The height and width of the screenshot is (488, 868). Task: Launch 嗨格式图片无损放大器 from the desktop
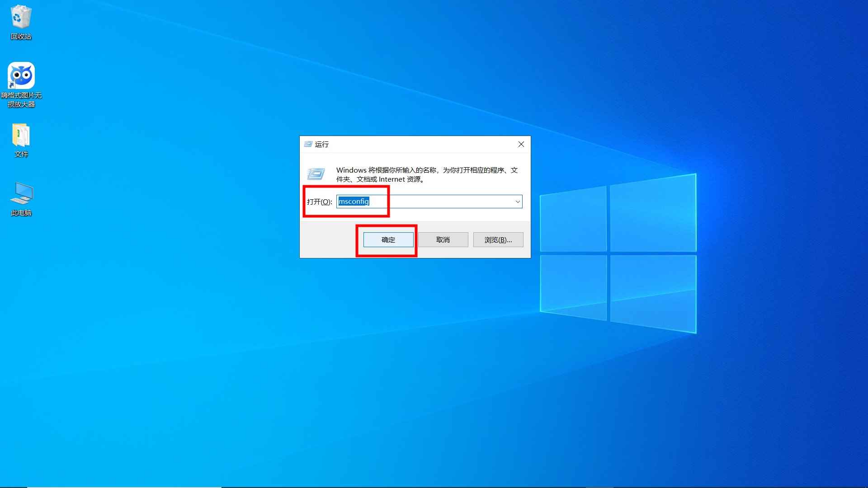tap(21, 75)
